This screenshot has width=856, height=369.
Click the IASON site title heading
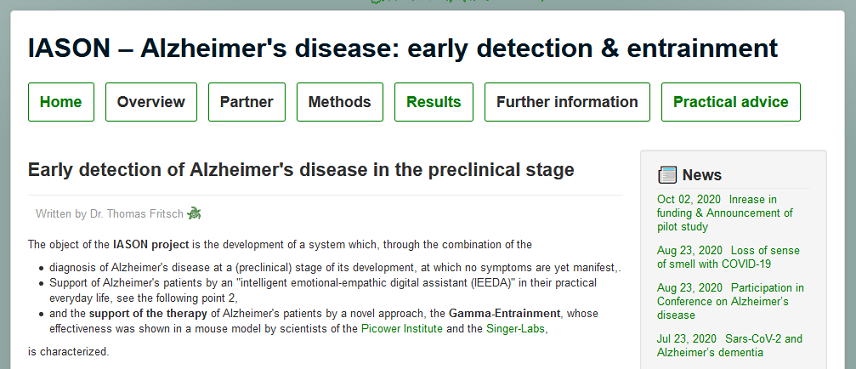point(403,49)
